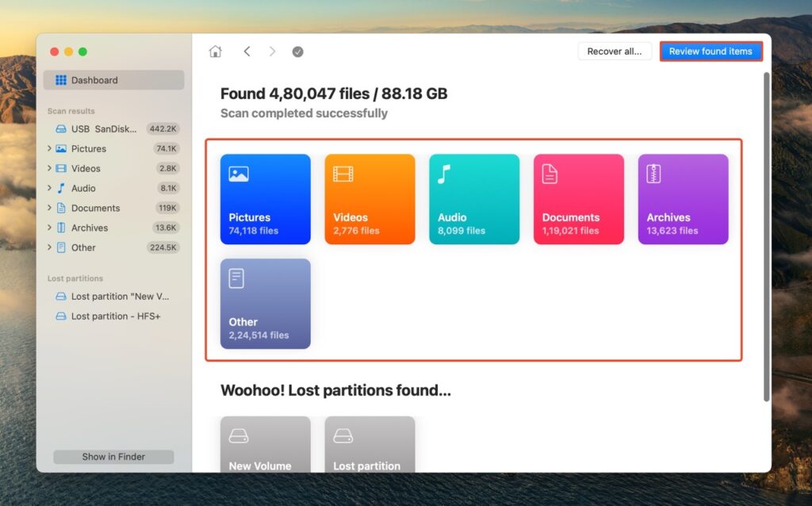Select the Other files category tile
812x506 pixels.
coord(265,303)
